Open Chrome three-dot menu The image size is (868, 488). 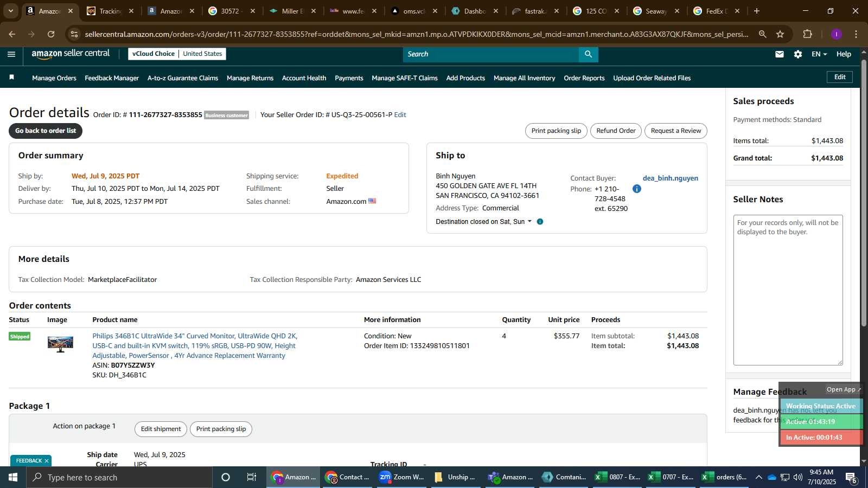pyautogui.click(x=856, y=34)
